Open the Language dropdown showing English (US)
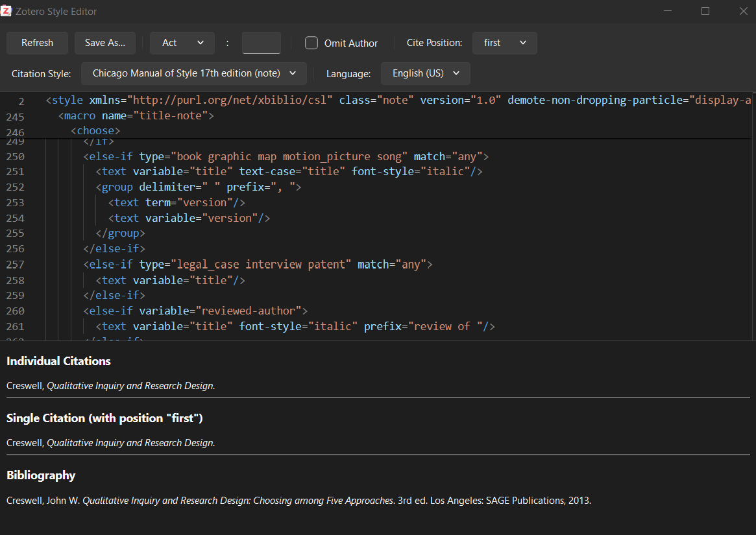The image size is (756, 535). (x=426, y=73)
